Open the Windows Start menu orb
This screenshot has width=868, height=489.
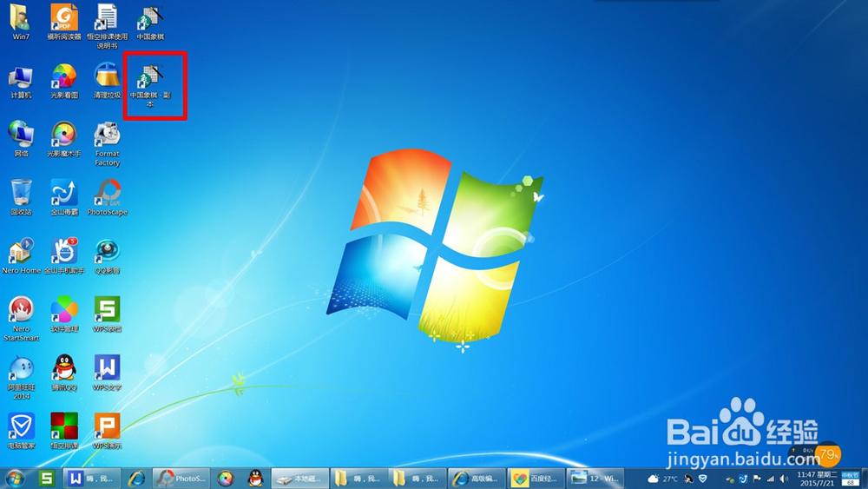[15, 479]
